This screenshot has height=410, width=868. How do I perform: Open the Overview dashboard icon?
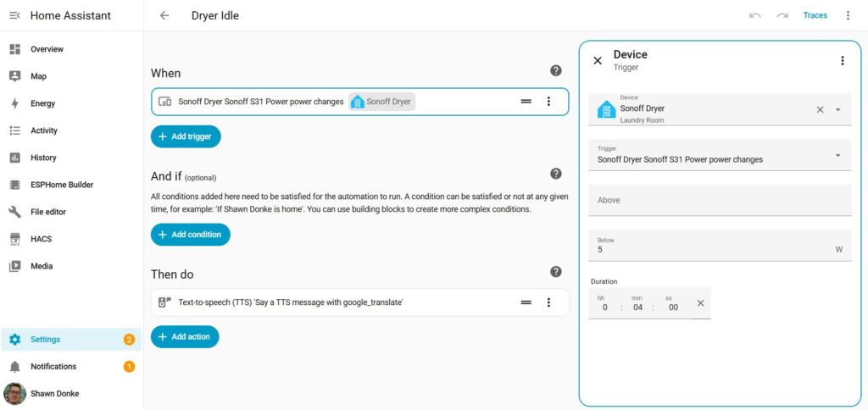15,49
